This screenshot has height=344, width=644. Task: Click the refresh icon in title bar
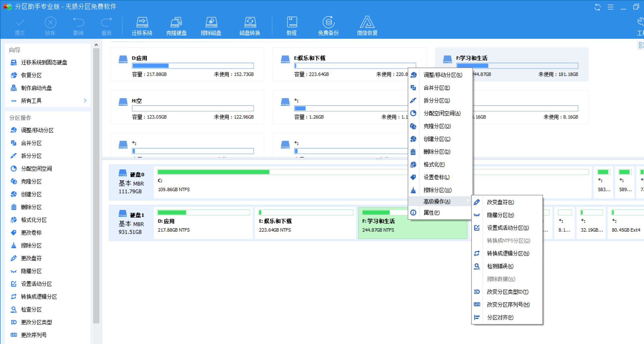tap(598, 7)
